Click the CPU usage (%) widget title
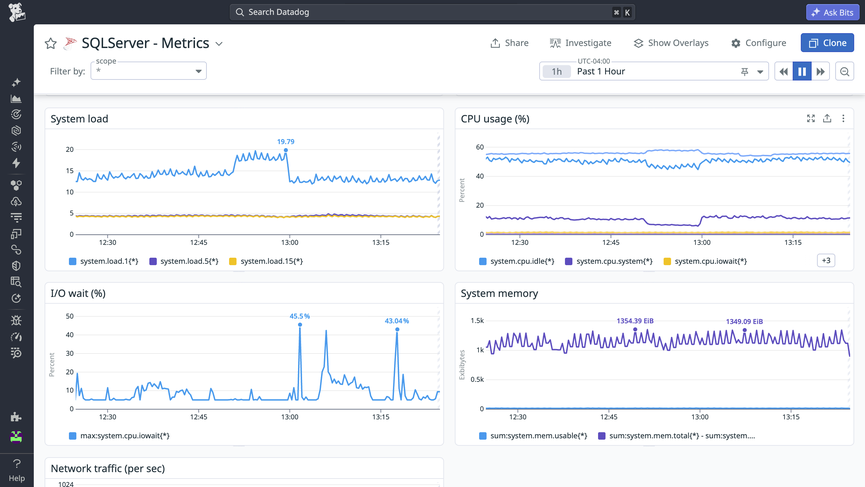Viewport: 865px width, 487px height. (x=495, y=119)
